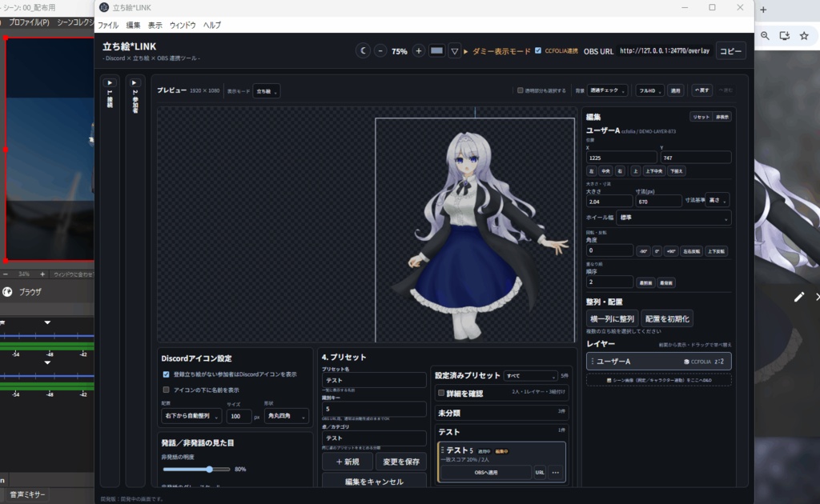The height and width of the screenshot is (504, 820).
Task: Open OBS プロファイル(P) menu
Action: coord(29,22)
